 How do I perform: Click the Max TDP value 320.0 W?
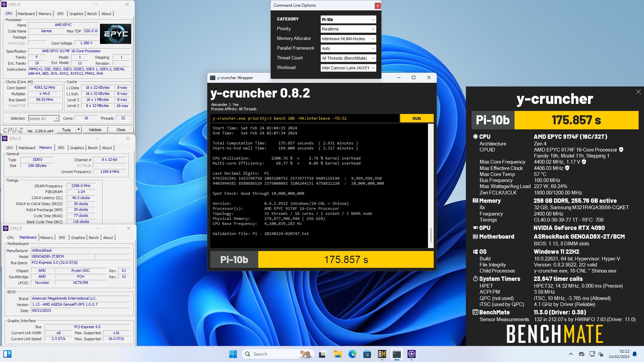point(91,31)
